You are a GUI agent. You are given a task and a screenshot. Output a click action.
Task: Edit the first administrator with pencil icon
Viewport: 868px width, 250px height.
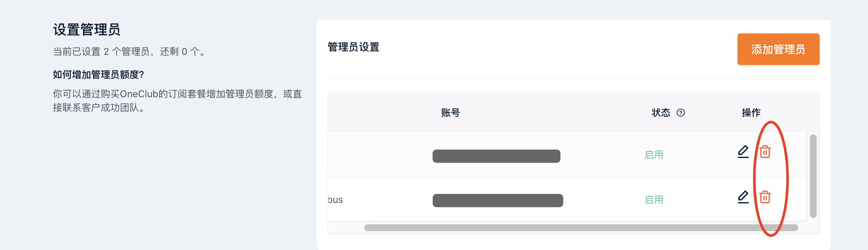[743, 152]
